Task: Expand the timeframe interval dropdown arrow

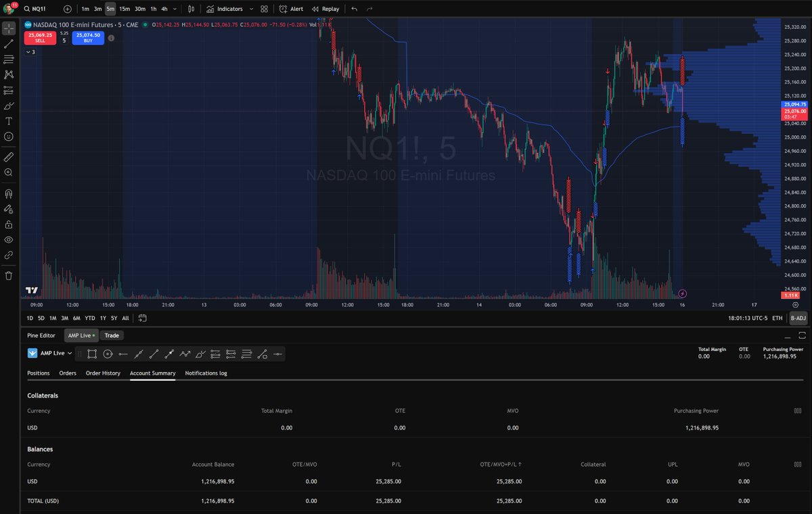Action: coord(175,9)
